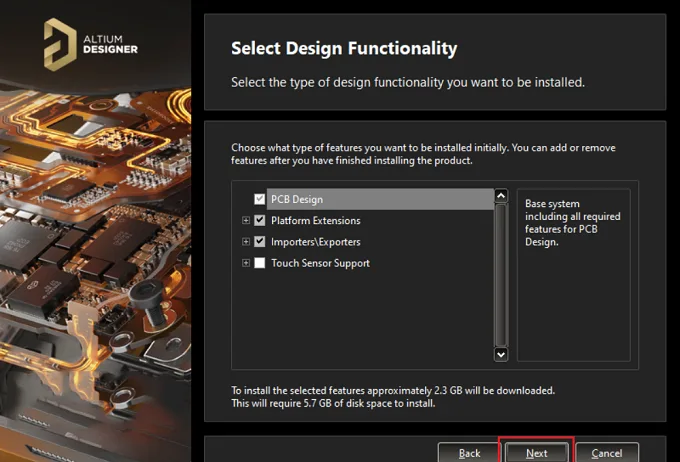Click the Altium Designer logo
This screenshot has height=462, width=680.
[91, 44]
